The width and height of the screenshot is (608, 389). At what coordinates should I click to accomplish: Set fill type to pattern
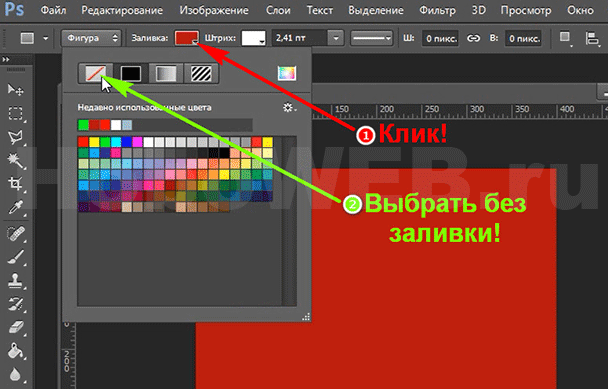[201, 73]
